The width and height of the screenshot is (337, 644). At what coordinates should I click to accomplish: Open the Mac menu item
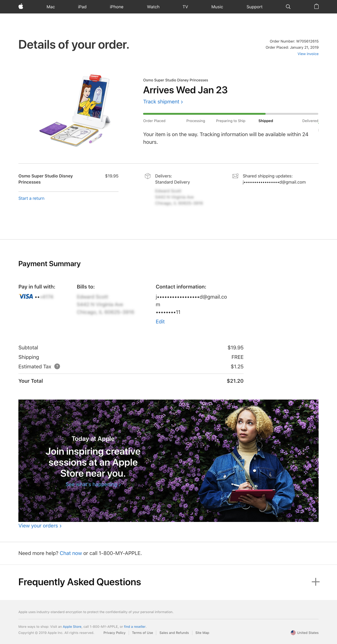(51, 7)
